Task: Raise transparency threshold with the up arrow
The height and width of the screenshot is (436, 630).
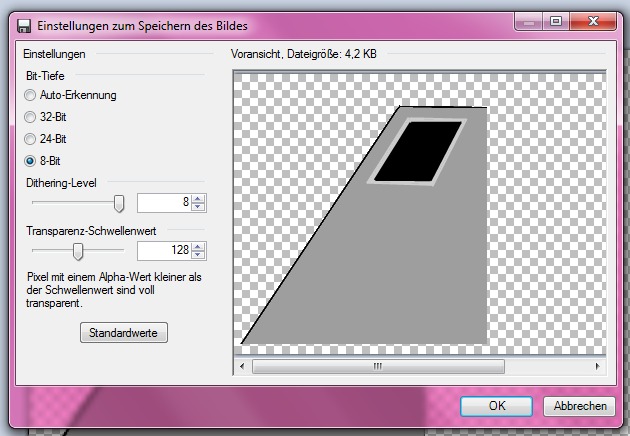Action: tap(198, 247)
